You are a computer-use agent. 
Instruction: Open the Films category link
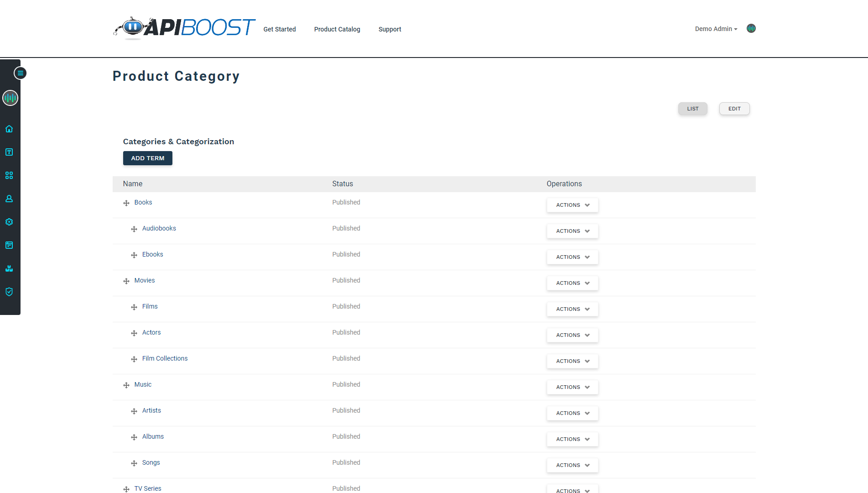coord(150,306)
